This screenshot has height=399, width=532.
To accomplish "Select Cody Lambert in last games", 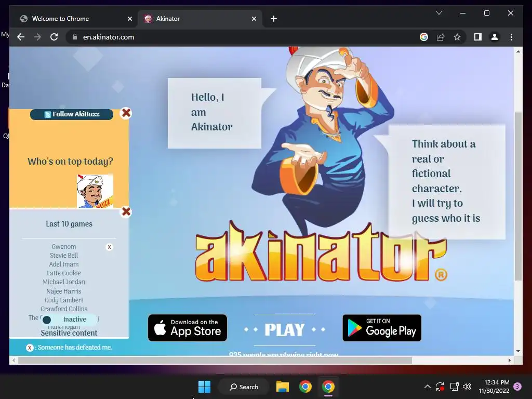I will coord(64,300).
